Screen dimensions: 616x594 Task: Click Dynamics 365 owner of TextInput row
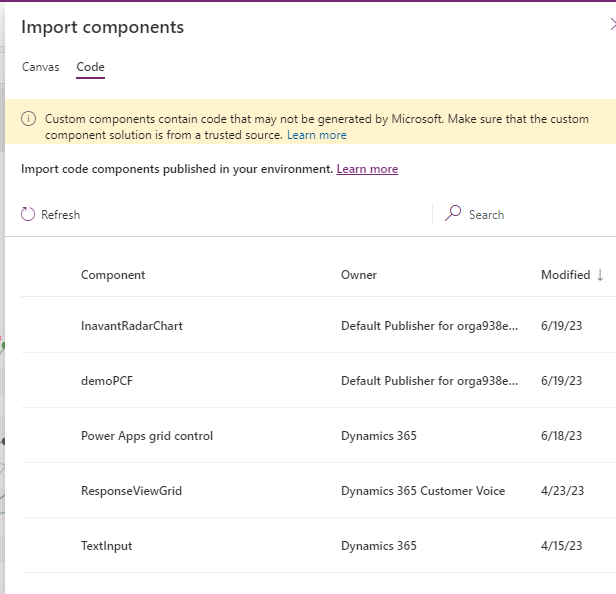(379, 546)
